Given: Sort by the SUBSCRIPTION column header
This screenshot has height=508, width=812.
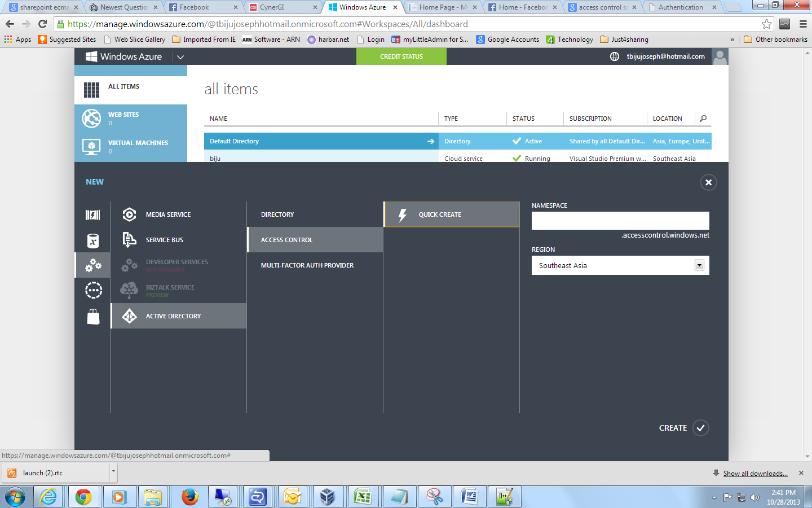Looking at the screenshot, I should (x=590, y=119).
